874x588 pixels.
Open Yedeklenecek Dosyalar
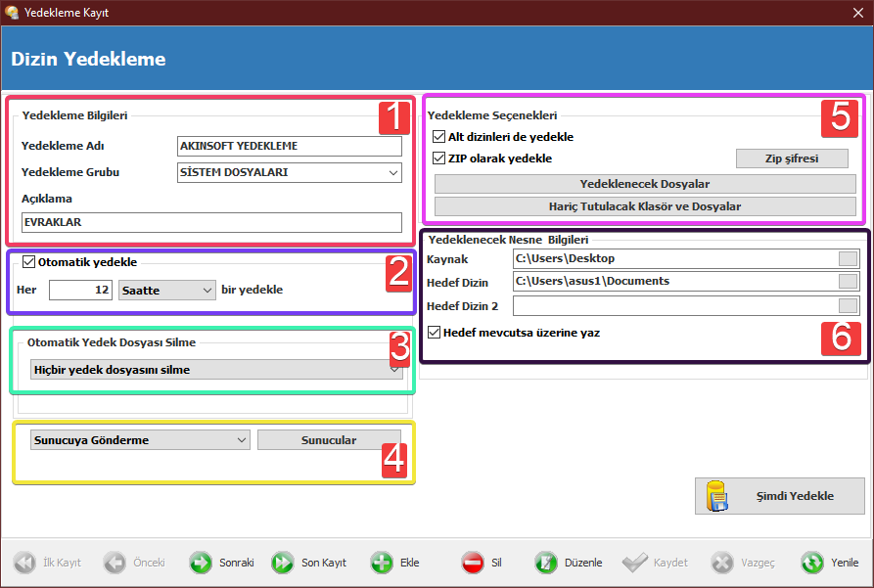645,184
